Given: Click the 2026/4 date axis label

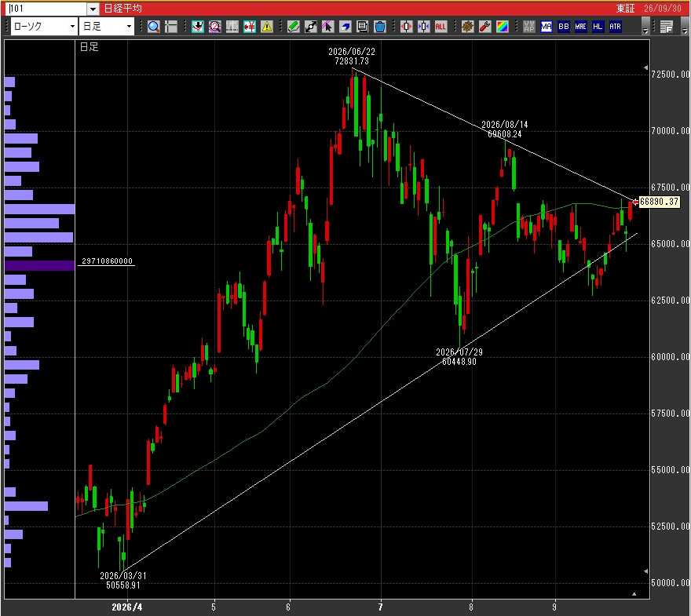Looking at the screenshot, I should [x=127, y=607].
